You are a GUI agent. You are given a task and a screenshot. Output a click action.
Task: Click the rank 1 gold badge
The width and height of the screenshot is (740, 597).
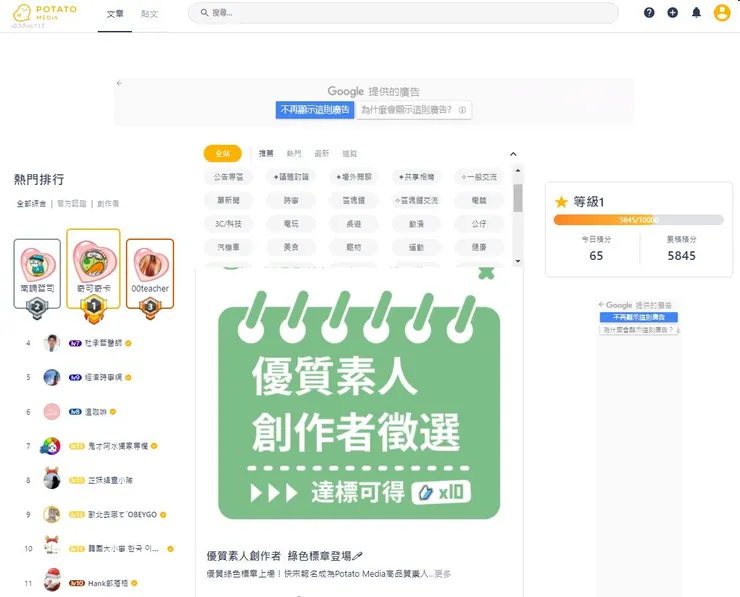point(93,308)
